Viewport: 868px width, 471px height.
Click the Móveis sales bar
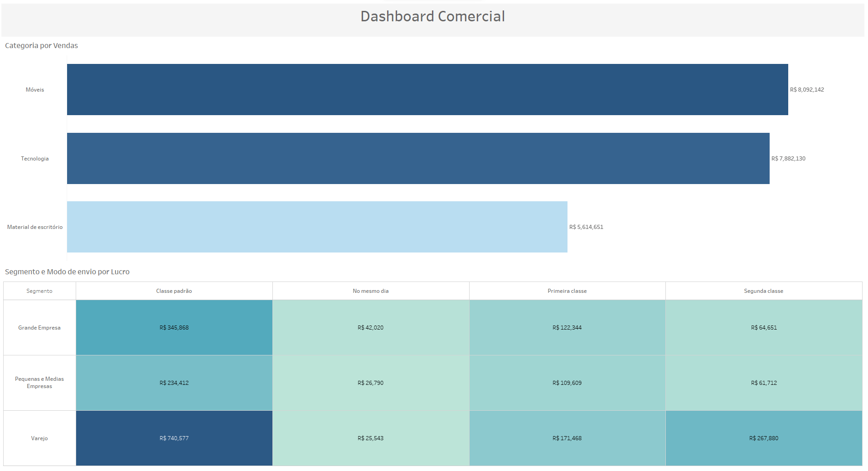tap(427, 89)
